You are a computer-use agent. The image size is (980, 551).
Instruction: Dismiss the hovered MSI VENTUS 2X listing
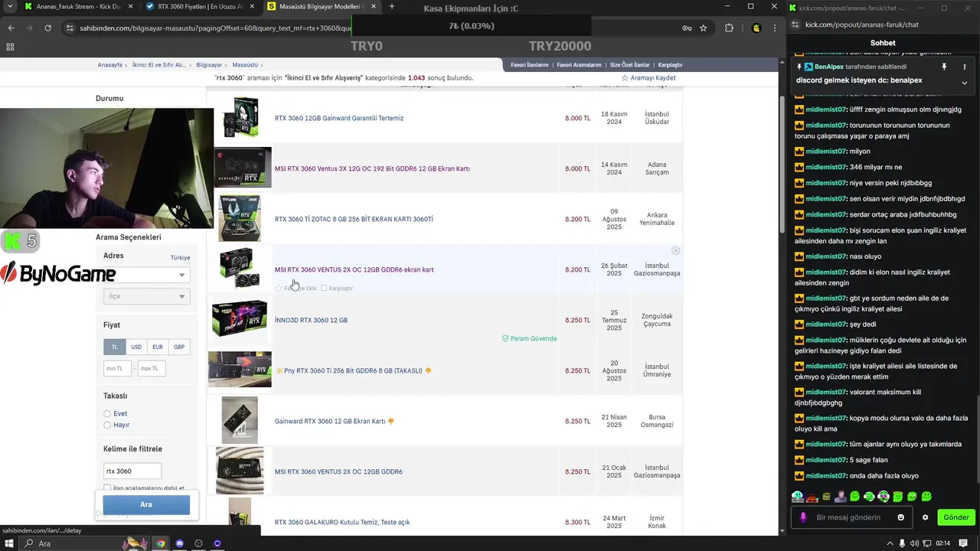(675, 251)
